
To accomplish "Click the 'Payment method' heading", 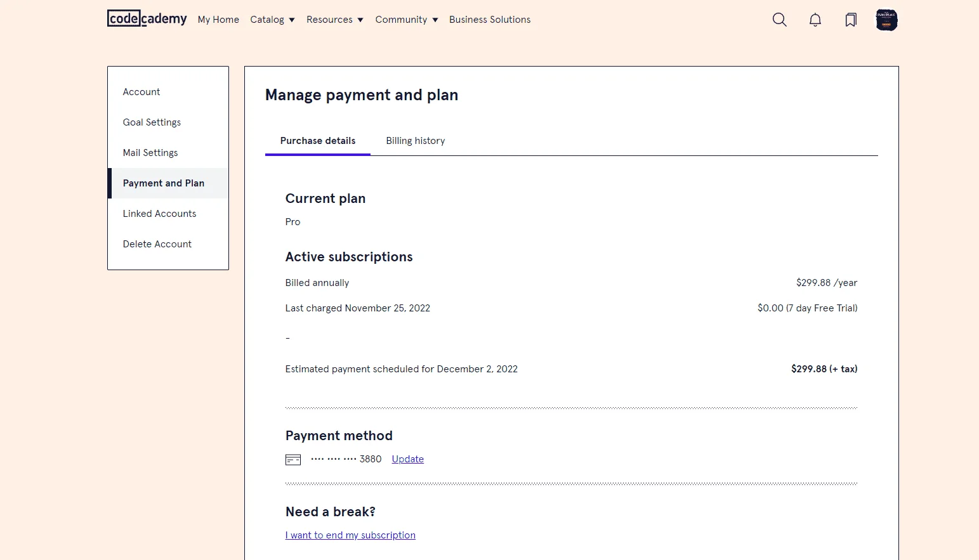I will [x=339, y=436].
